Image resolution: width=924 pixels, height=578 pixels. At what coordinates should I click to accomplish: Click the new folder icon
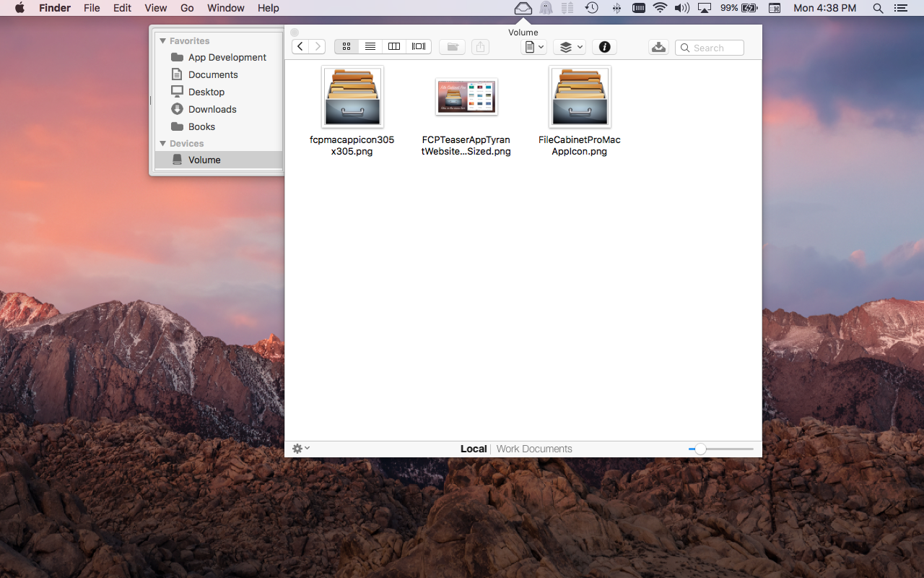tap(452, 47)
